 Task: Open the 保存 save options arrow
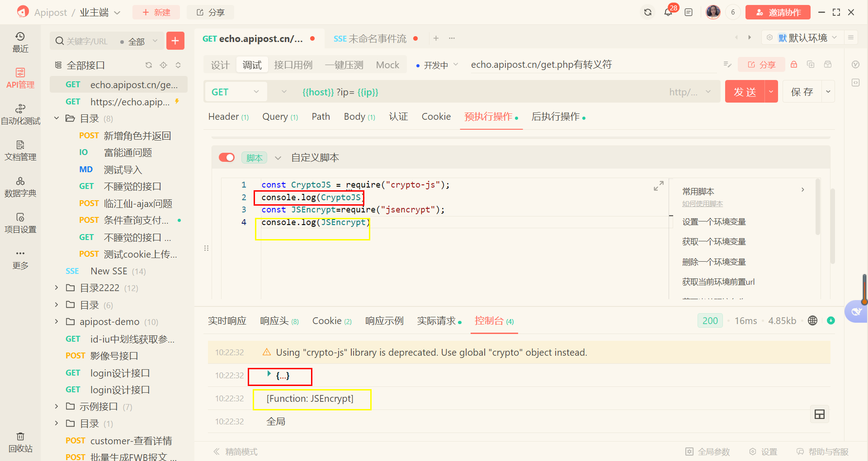pyautogui.click(x=828, y=92)
